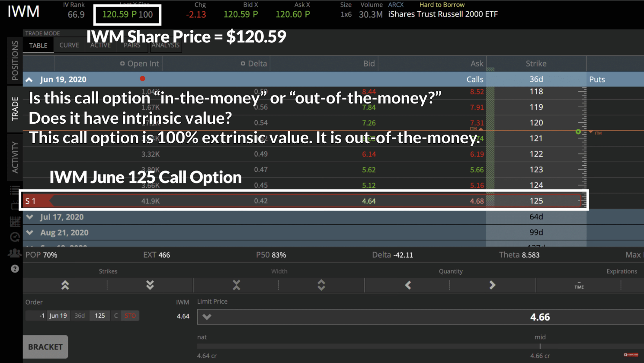The width and height of the screenshot is (644, 363).
Task: Open the Jun 19 expiration selector in order
Action: click(x=58, y=315)
